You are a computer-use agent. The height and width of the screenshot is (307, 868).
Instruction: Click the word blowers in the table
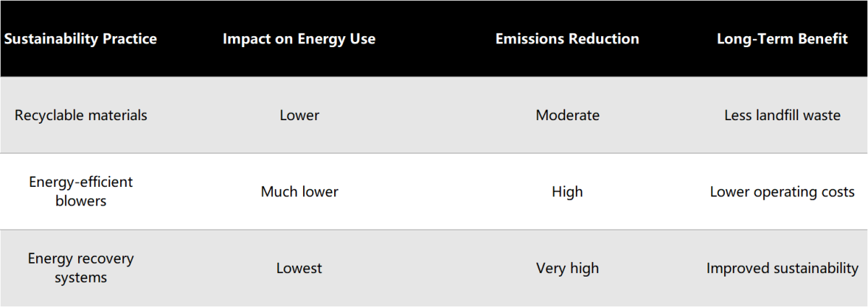81,201
